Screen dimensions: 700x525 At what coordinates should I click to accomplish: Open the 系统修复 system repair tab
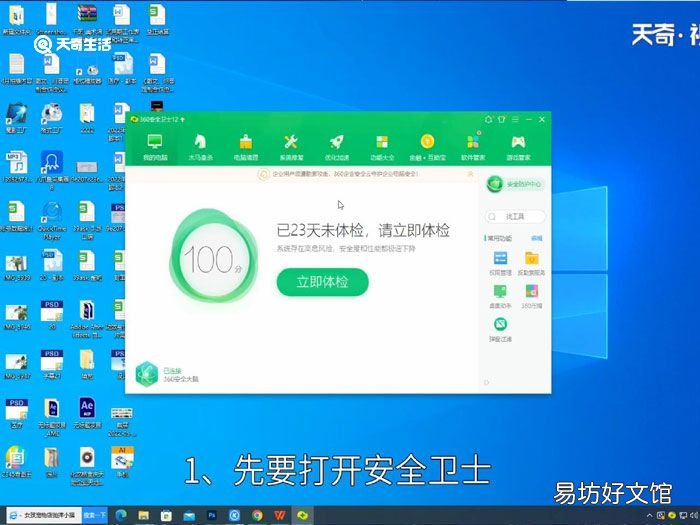[x=292, y=147]
